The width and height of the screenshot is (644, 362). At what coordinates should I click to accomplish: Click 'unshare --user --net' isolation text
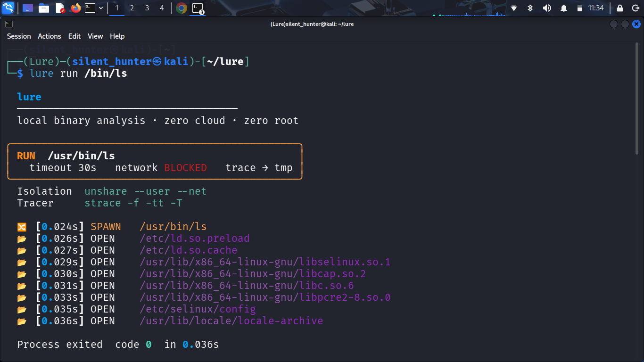146,191
